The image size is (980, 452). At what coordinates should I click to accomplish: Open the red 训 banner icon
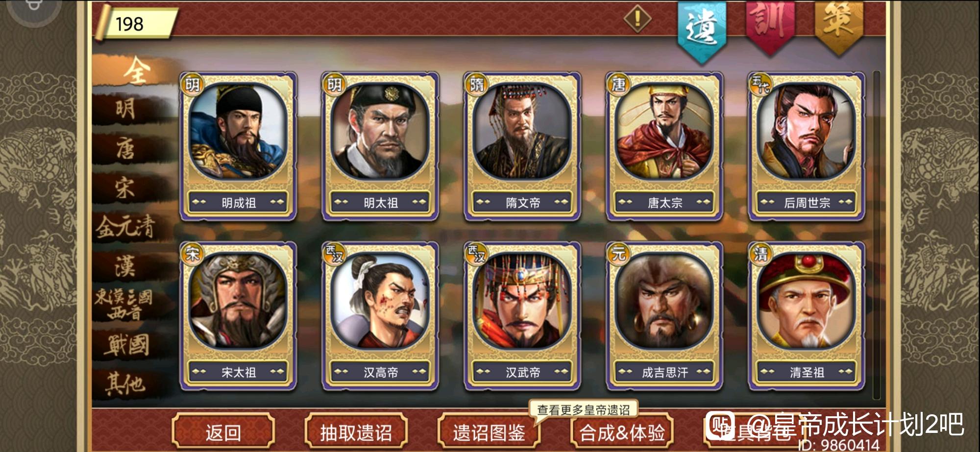click(x=770, y=27)
